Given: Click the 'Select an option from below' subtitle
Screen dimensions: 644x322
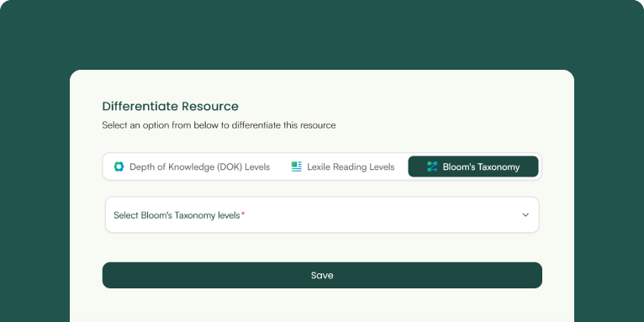Looking at the screenshot, I should point(219,125).
